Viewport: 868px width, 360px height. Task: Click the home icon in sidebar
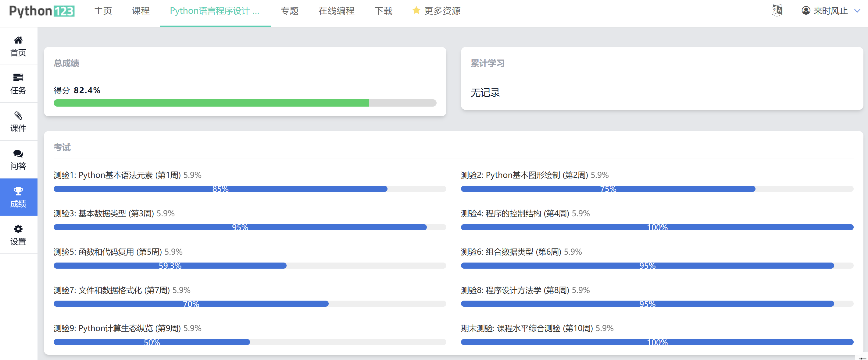(x=18, y=40)
